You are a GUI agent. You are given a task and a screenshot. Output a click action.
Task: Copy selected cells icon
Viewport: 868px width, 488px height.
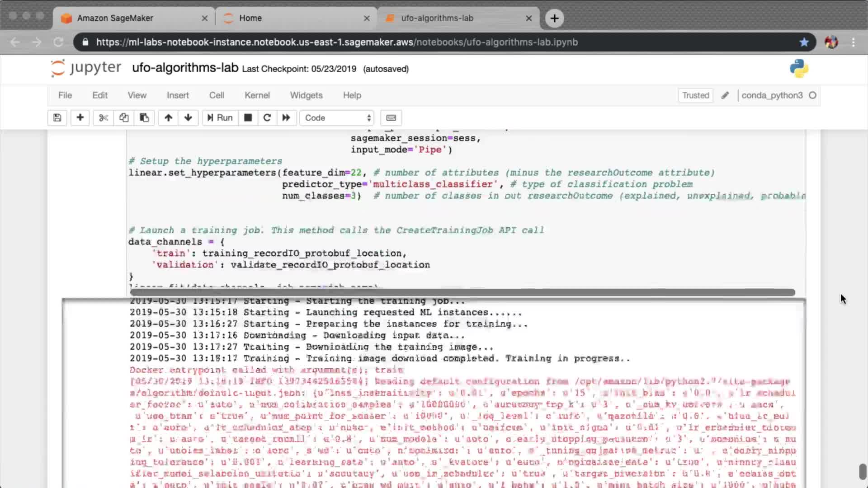[124, 118]
